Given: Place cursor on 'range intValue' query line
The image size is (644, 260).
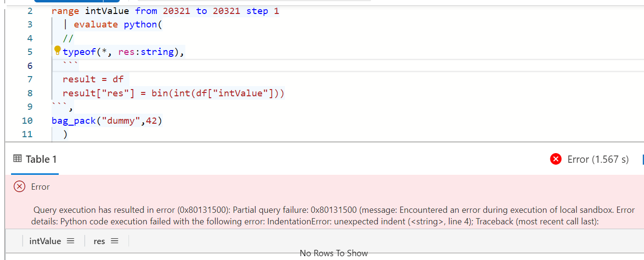Looking at the screenshot, I should [165, 11].
